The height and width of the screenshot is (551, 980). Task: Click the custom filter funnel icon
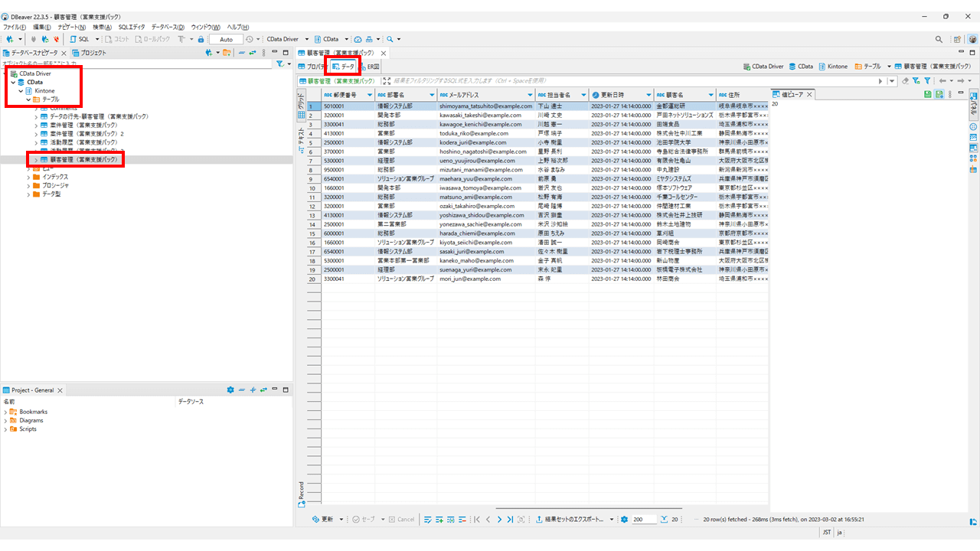[x=927, y=80]
